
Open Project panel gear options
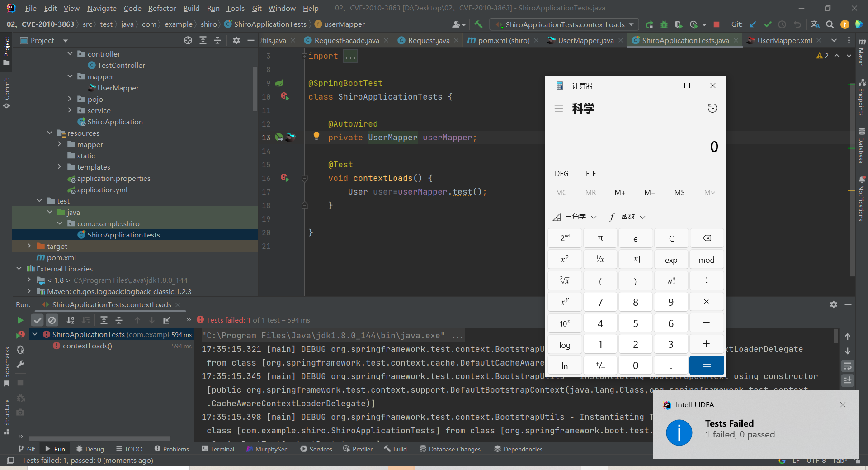pyautogui.click(x=236, y=40)
